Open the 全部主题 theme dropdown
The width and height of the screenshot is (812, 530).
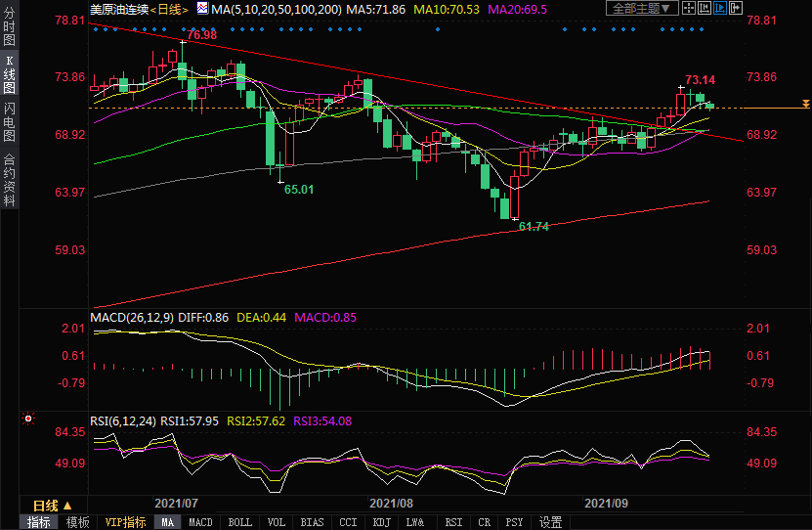[642, 9]
